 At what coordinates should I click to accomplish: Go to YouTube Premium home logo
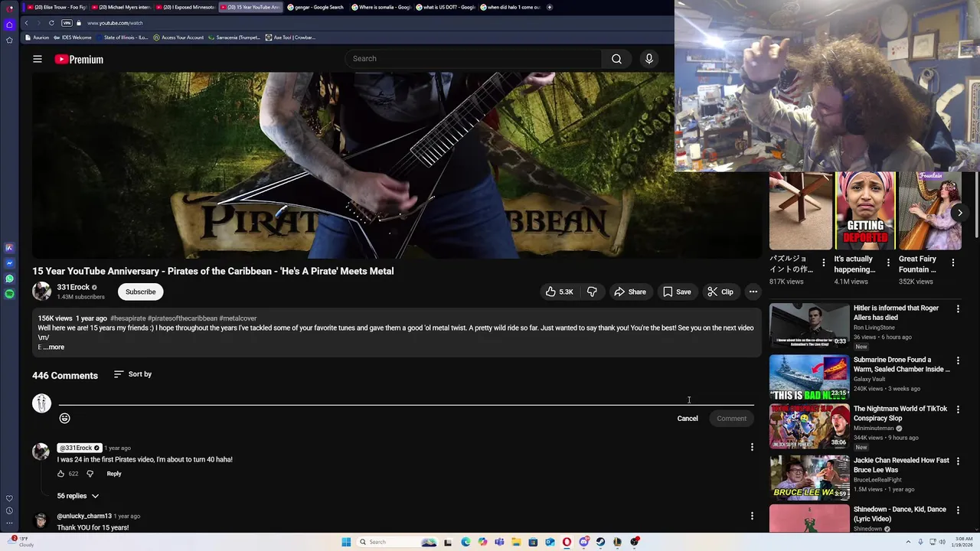[79, 59]
